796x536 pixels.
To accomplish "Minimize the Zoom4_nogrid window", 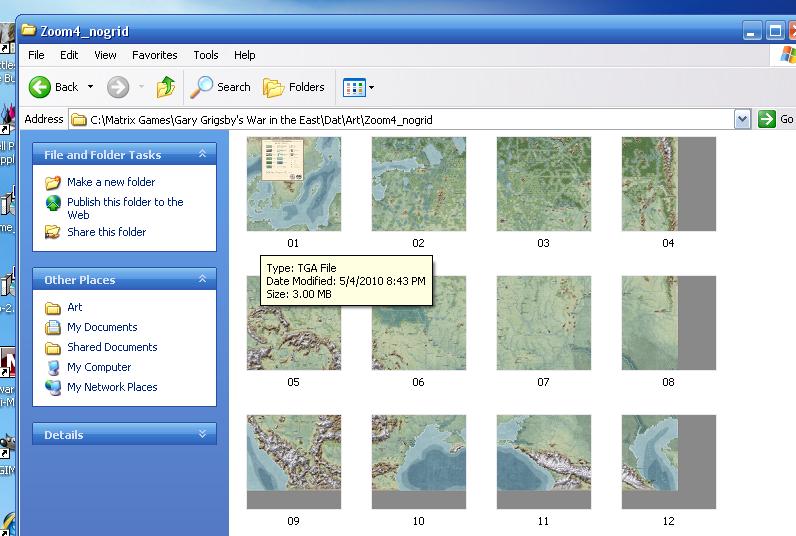I will click(x=752, y=31).
